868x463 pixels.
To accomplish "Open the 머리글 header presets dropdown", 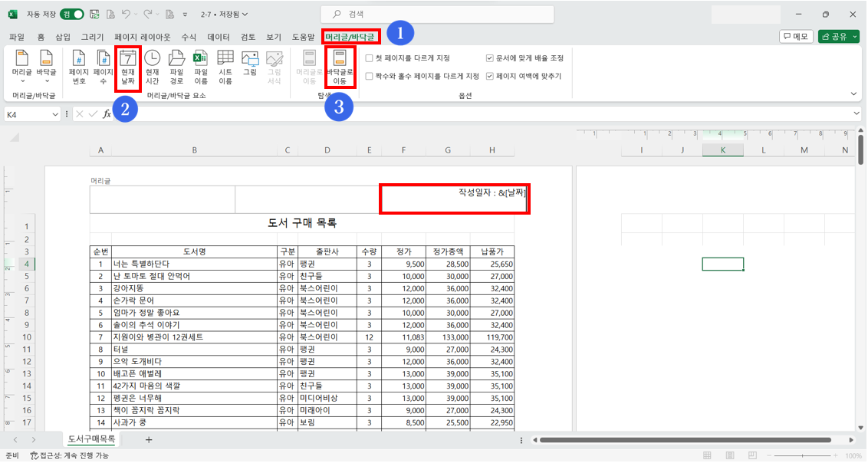I will [x=22, y=67].
